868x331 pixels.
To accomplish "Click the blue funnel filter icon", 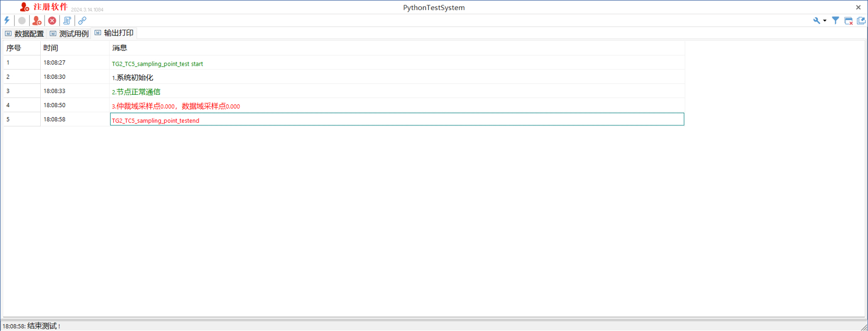I will coord(835,21).
